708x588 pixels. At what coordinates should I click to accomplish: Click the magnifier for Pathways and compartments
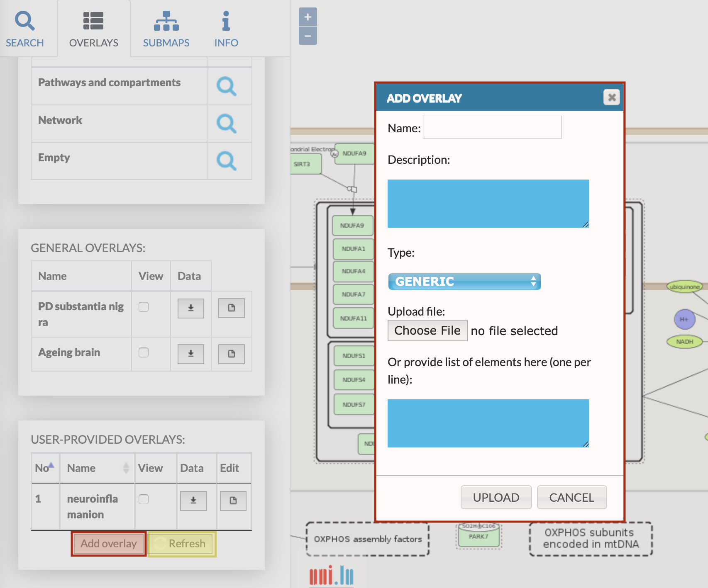[226, 86]
